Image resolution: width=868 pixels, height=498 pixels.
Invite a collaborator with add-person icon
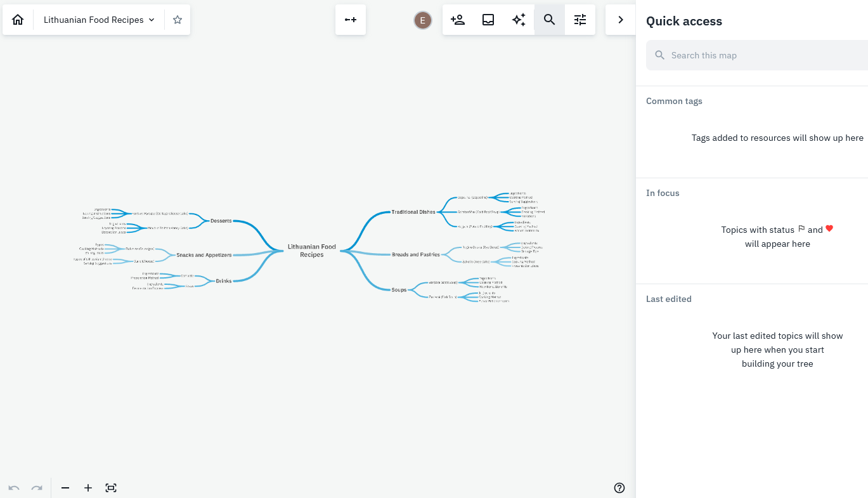pyautogui.click(x=458, y=20)
